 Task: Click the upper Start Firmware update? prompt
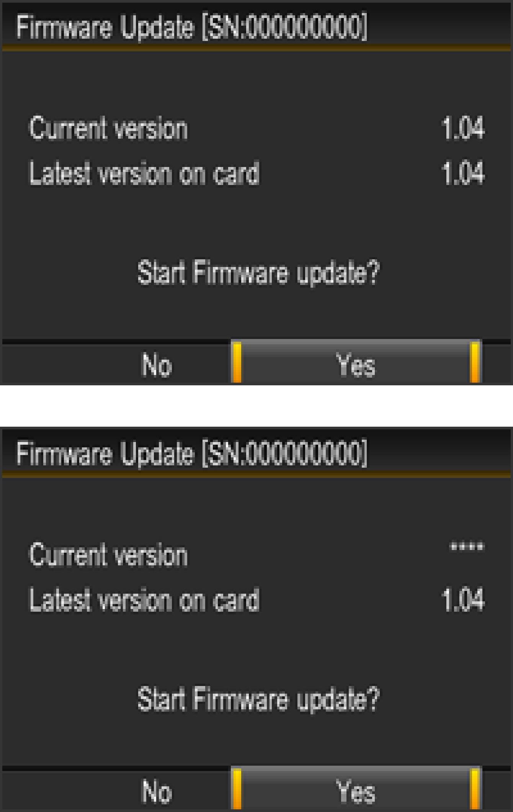(x=258, y=273)
